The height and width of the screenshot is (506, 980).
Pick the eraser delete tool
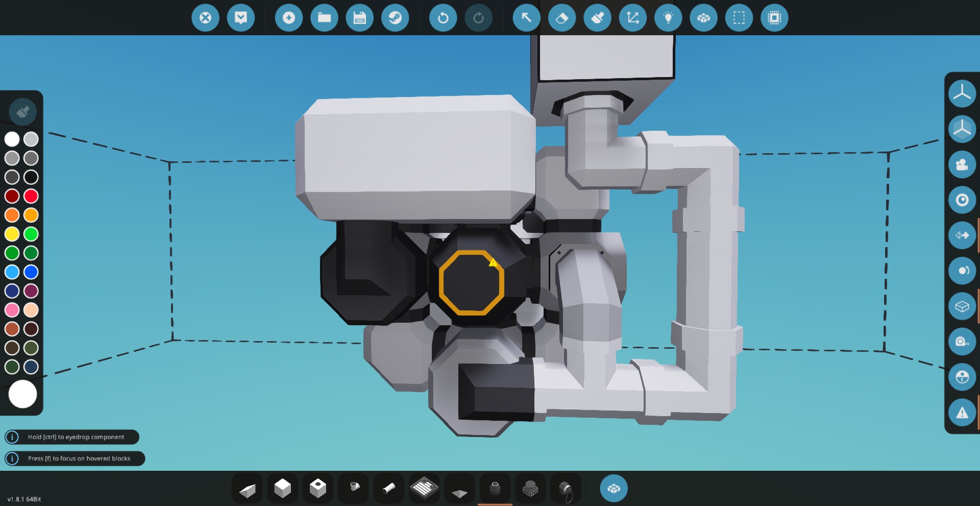tap(562, 18)
